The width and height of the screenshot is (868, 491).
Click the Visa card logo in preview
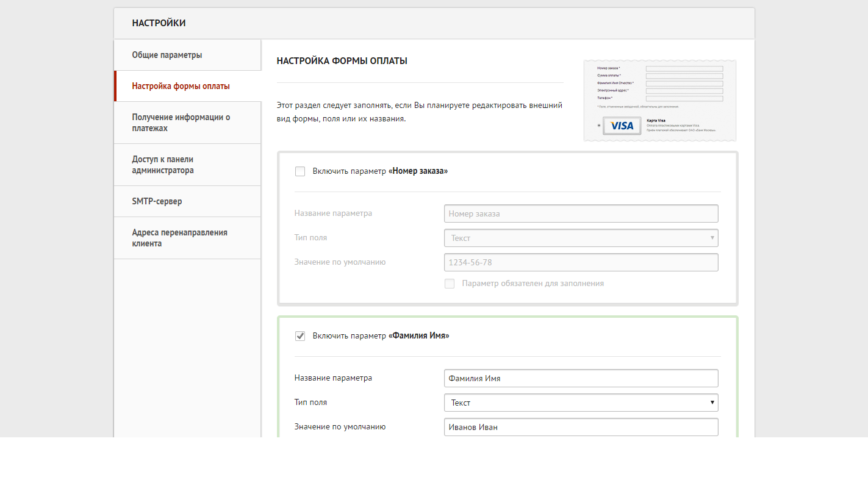(622, 126)
